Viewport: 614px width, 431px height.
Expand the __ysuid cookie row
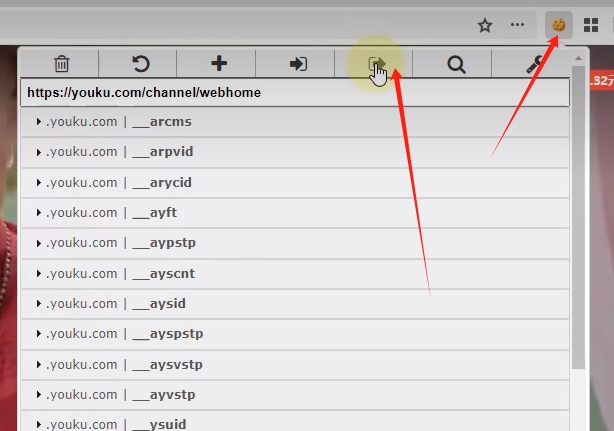[x=295, y=421]
